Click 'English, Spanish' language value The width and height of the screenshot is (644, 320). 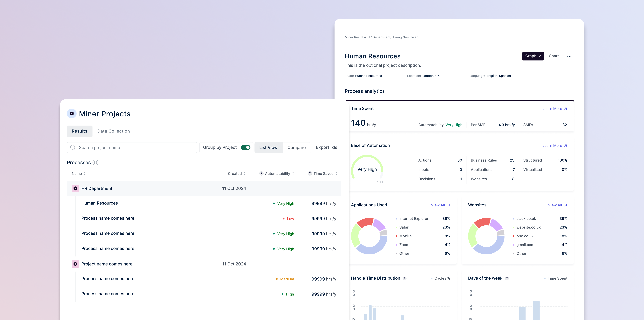[x=499, y=76]
